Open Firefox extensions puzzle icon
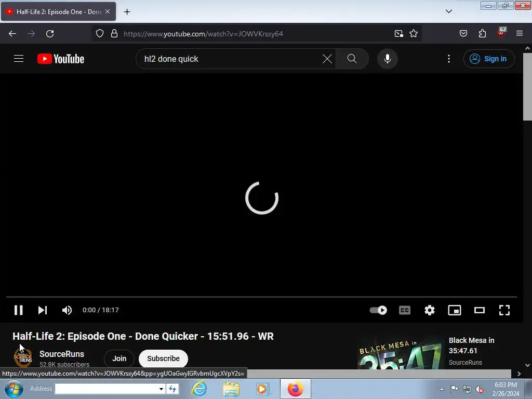The width and height of the screenshot is (532, 399). tap(482, 34)
